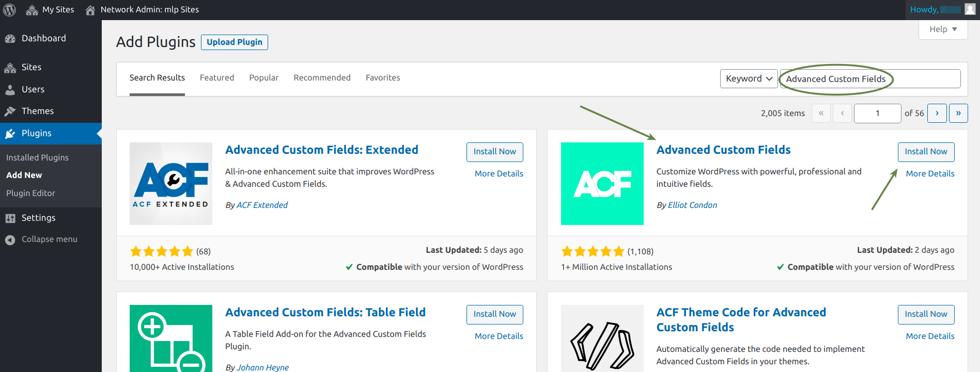
Task: Click the plugin search input field
Action: pos(870,79)
